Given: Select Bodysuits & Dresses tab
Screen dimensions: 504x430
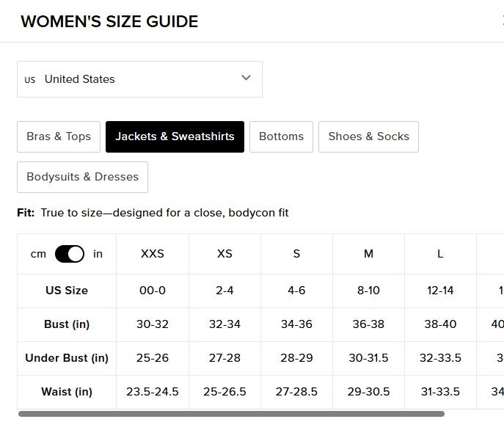Looking at the screenshot, I should click(x=82, y=177).
